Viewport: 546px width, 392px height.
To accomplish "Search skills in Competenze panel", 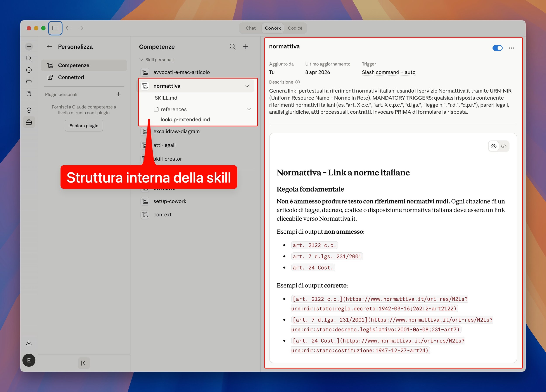I will (232, 46).
